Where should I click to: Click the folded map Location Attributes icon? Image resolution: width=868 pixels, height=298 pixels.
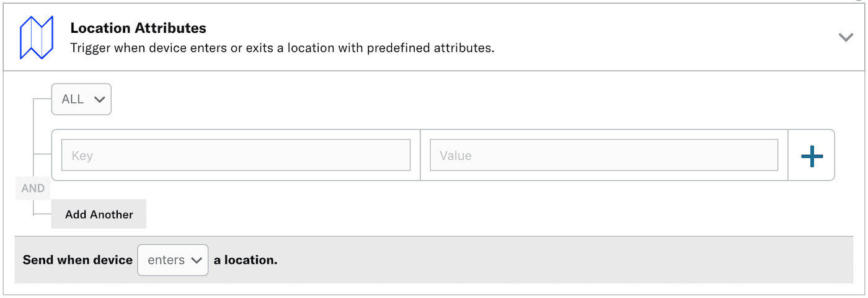tap(37, 37)
